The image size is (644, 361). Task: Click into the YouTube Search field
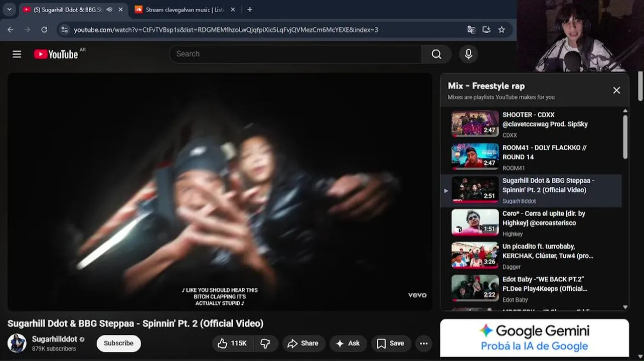point(295,54)
